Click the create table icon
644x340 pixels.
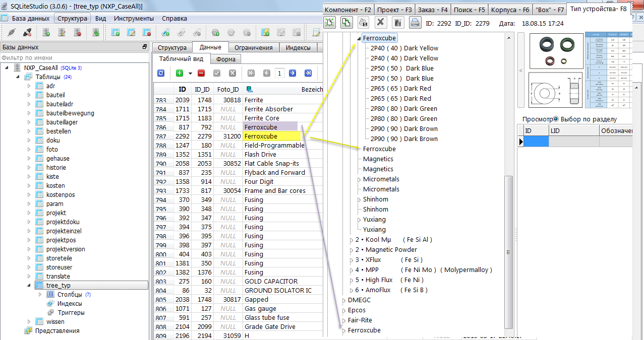pos(115,33)
